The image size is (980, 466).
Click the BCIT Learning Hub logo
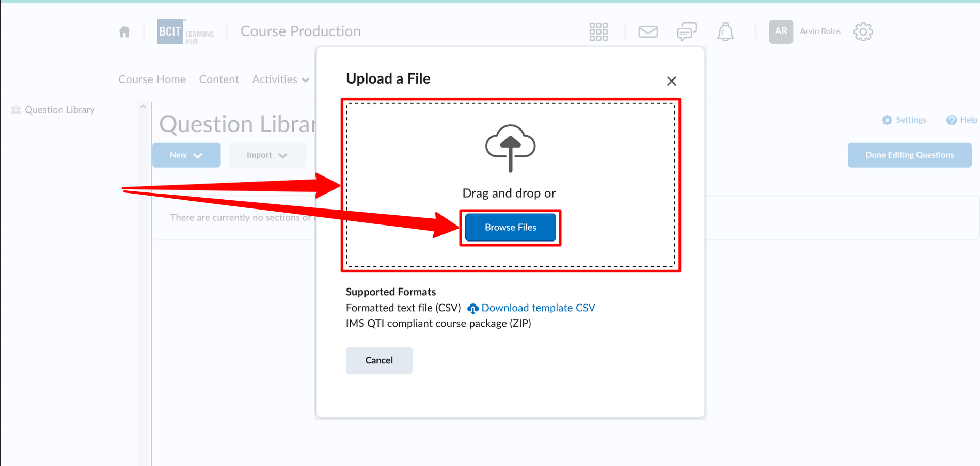pos(185,32)
